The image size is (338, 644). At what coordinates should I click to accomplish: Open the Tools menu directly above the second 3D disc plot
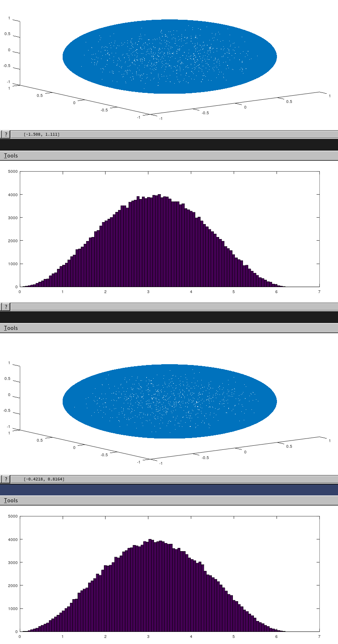[x=11, y=328]
